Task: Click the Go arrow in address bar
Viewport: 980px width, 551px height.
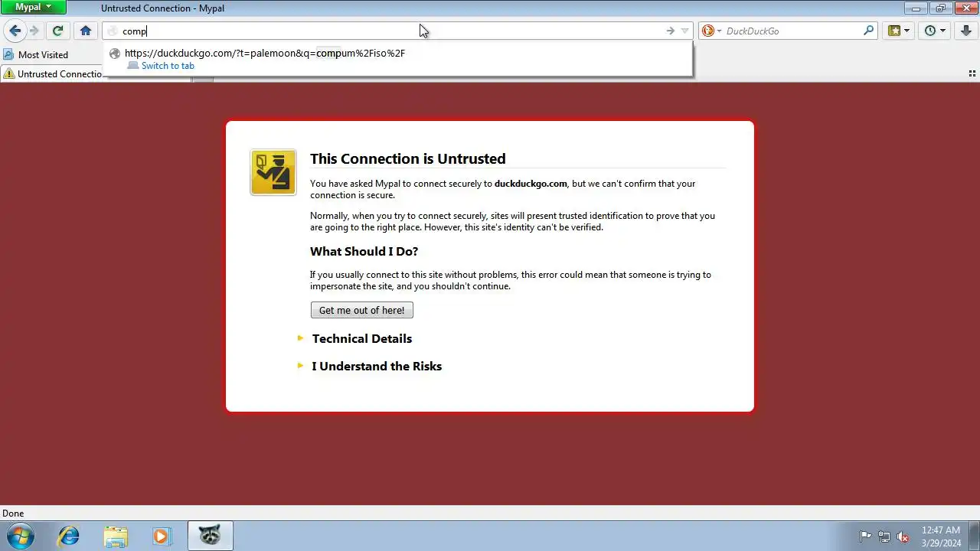Action: [x=670, y=31]
